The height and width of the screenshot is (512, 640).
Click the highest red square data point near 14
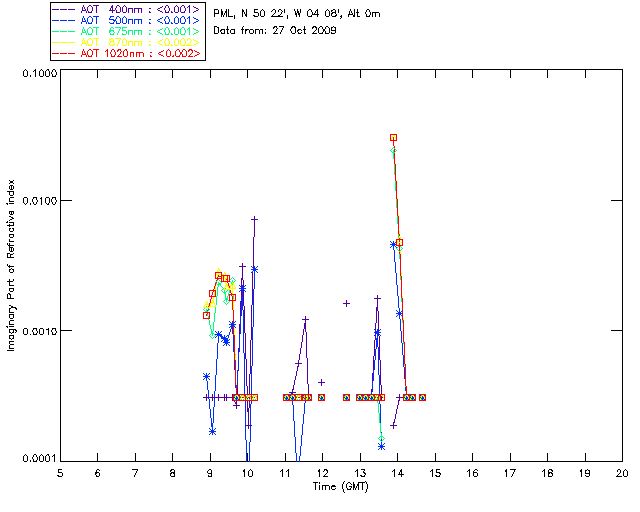point(393,138)
